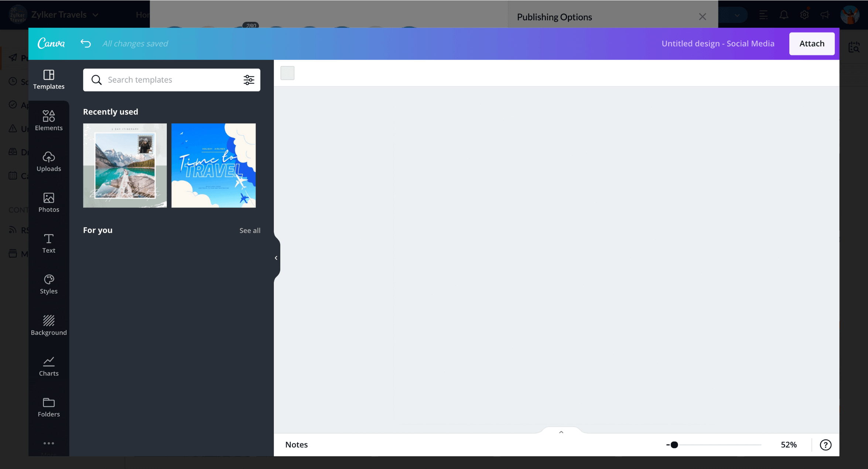Expand the filter options for templates

tap(249, 80)
